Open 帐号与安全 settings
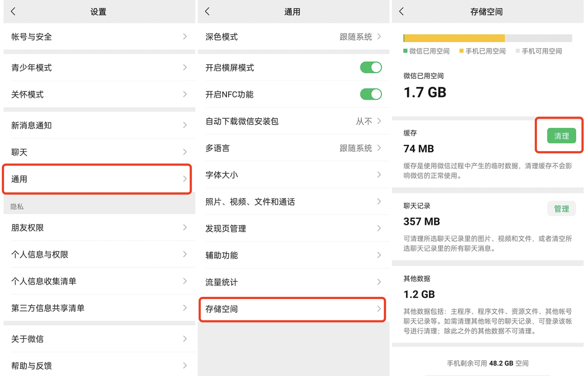The width and height of the screenshot is (588, 376). pyautogui.click(x=99, y=36)
